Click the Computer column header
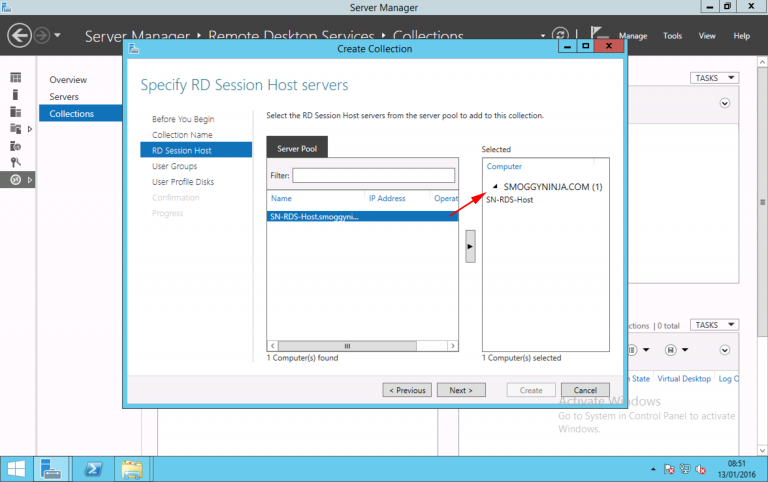 click(504, 166)
